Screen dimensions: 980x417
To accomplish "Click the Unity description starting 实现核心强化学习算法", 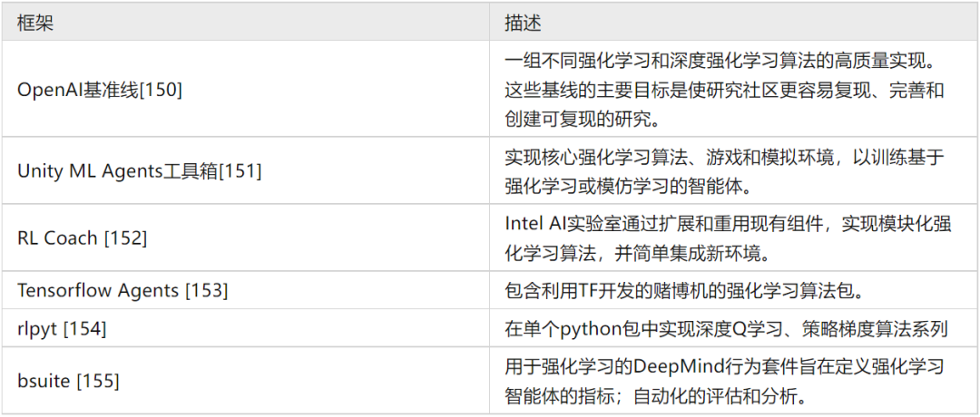I will (x=724, y=170).
